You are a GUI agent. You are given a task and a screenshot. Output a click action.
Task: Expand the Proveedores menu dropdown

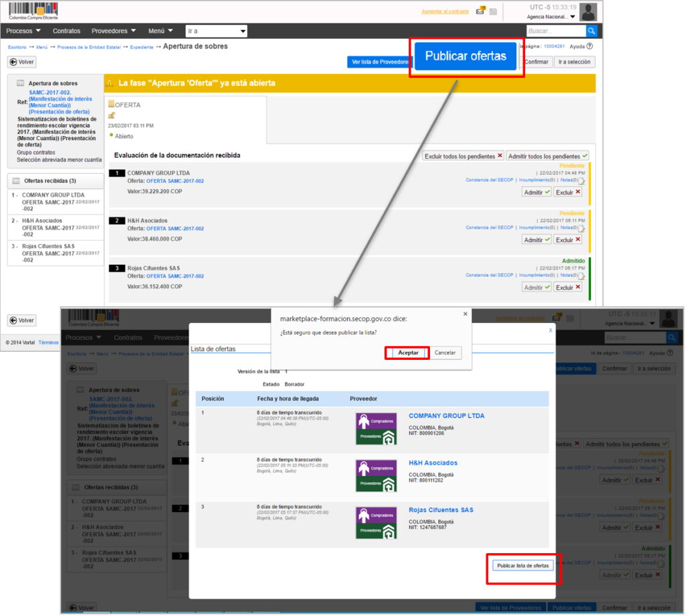(x=113, y=31)
